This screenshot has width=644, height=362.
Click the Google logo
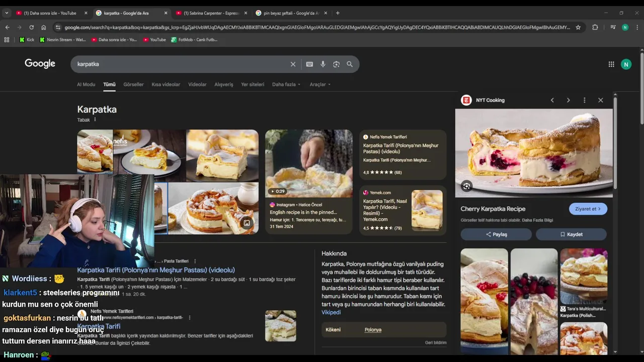pos(40,63)
